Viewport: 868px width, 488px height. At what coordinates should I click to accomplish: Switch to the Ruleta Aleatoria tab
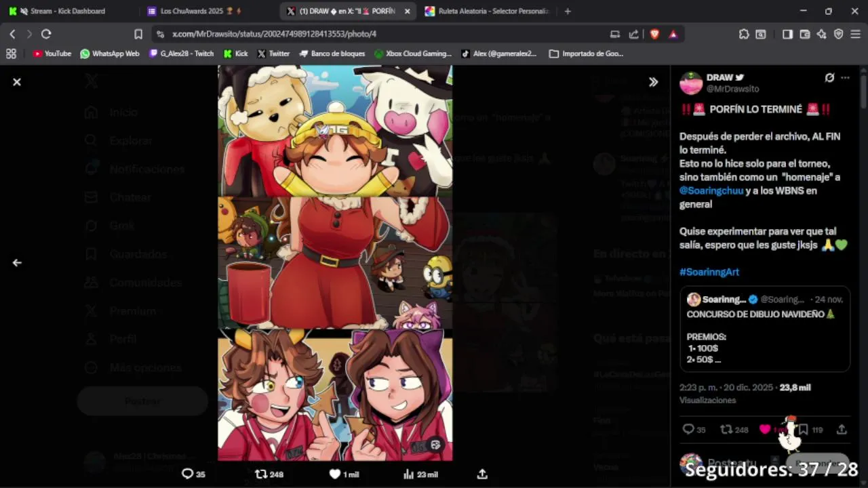pos(486,11)
